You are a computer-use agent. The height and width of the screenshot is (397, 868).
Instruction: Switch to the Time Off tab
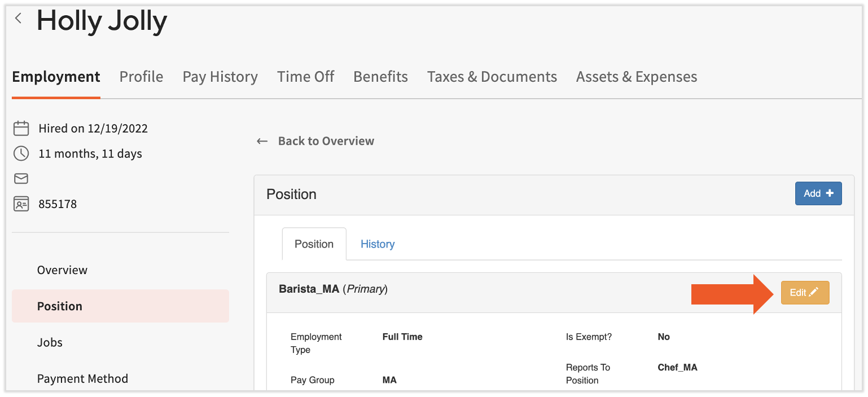click(x=305, y=77)
